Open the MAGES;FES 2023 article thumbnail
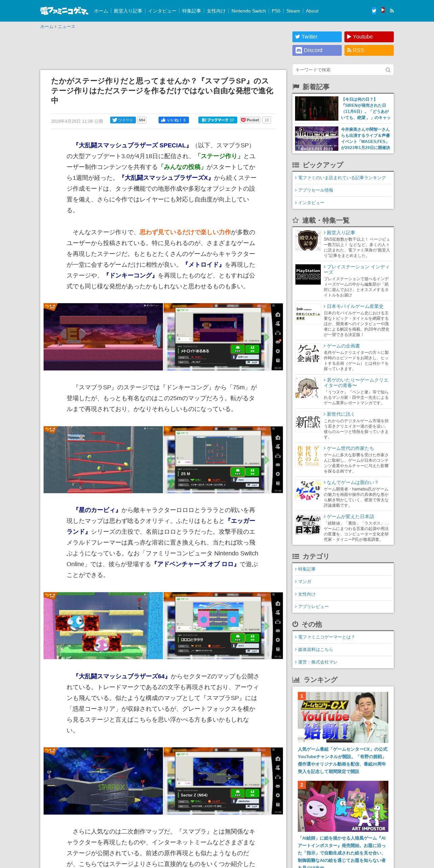The height and width of the screenshot is (868, 434). (x=317, y=139)
